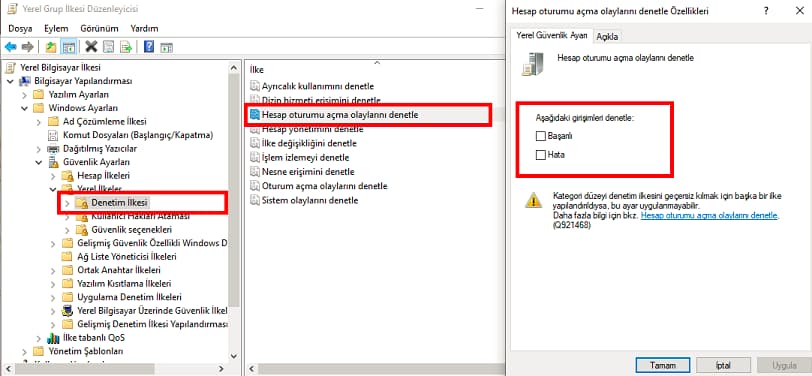Select the Oturum açma olaylarını denetle row
Image resolution: width=812 pixels, height=376 pixels.
coord(325,186)
